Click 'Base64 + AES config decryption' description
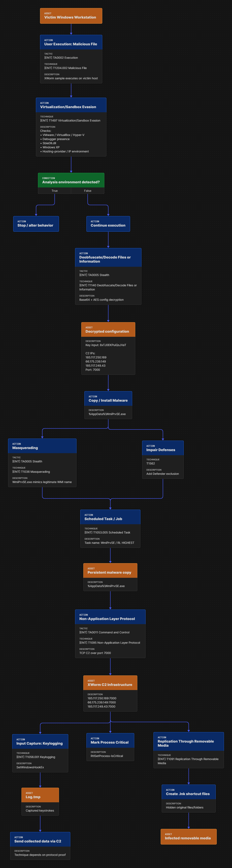This screenshot has width=232, height=868. 101,299
